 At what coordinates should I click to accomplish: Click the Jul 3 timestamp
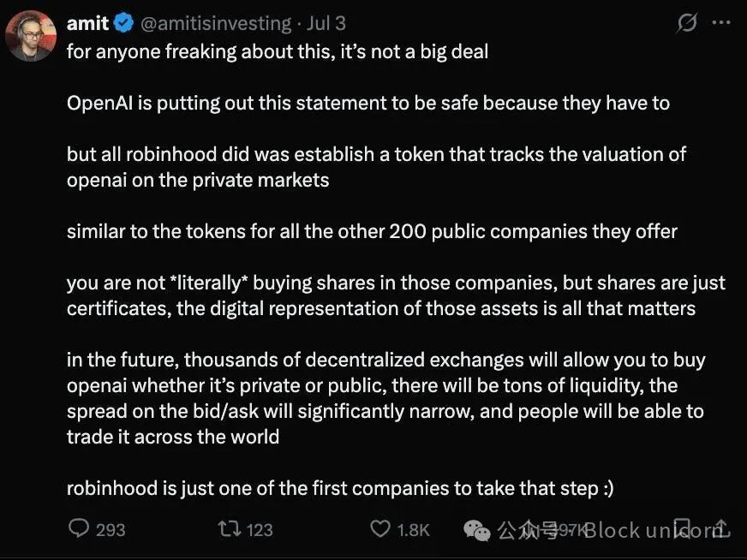326,23
